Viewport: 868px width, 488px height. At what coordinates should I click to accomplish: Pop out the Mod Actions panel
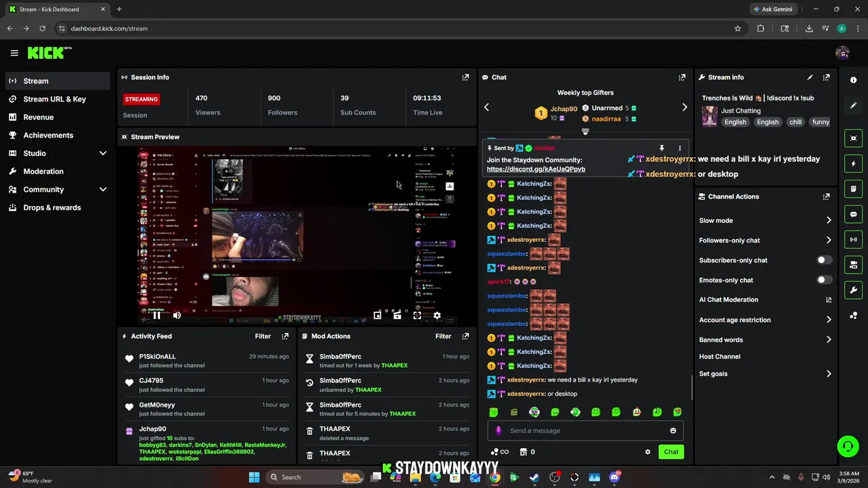point(465,336)
